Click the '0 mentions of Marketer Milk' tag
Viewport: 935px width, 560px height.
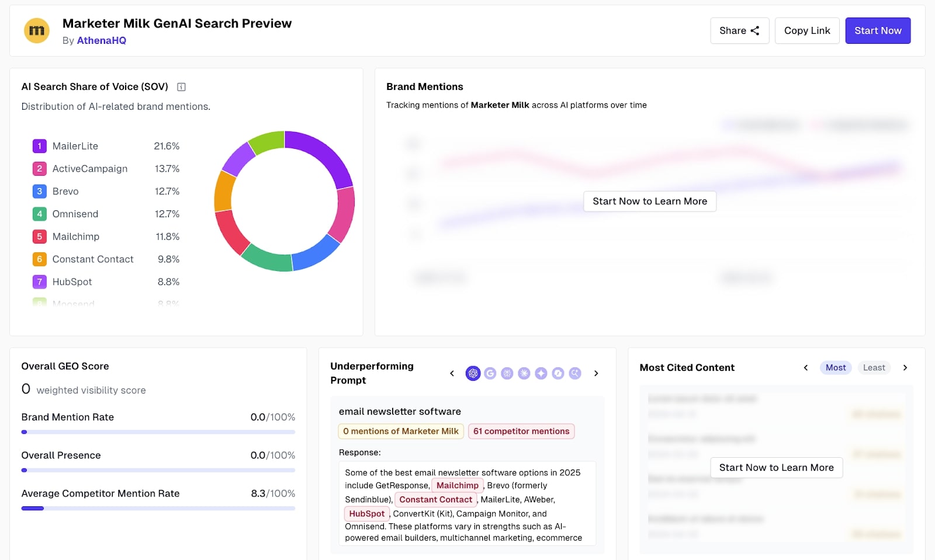pos(401,431)
